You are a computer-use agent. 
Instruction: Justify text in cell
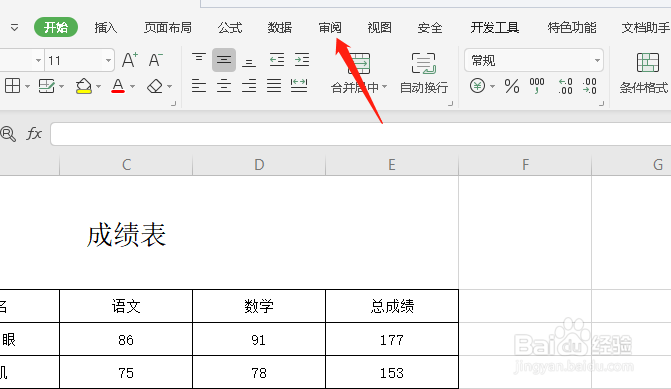[274, 86]
